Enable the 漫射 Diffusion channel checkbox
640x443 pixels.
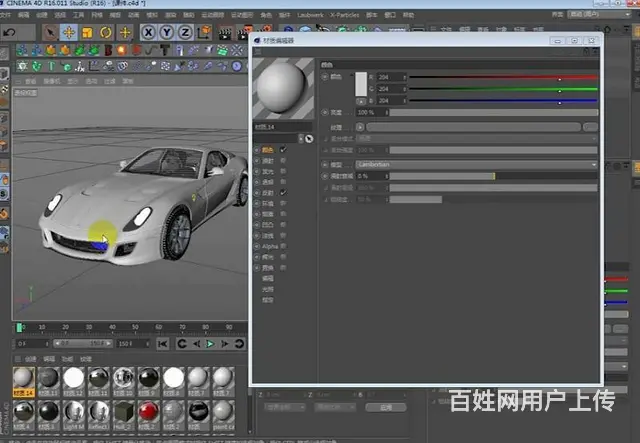coord(283,161)
